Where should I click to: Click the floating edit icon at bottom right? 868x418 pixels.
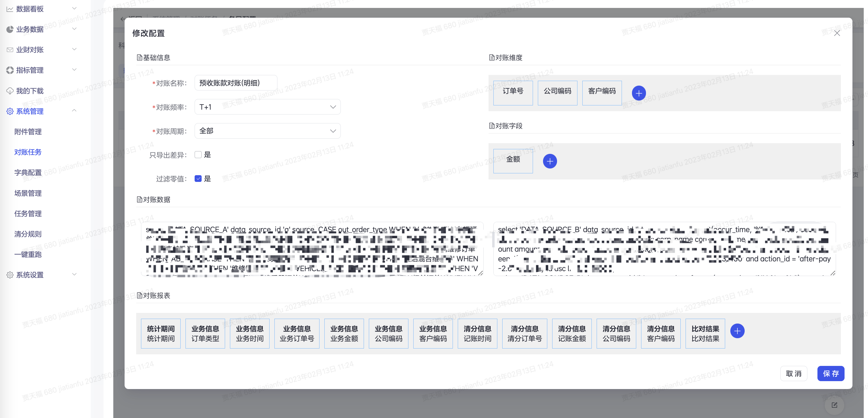(834, 405)
